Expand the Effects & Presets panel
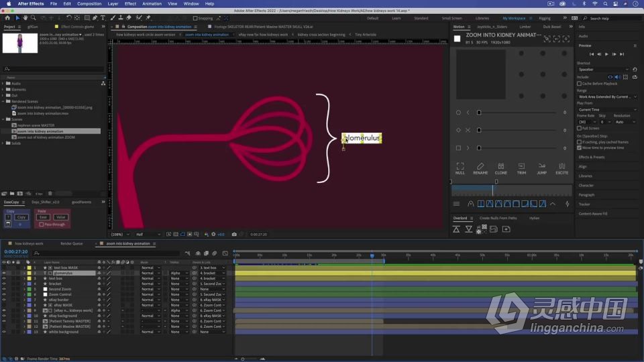Image resolution: width=644 pixels, height=362 pixels. click(592, 157)
